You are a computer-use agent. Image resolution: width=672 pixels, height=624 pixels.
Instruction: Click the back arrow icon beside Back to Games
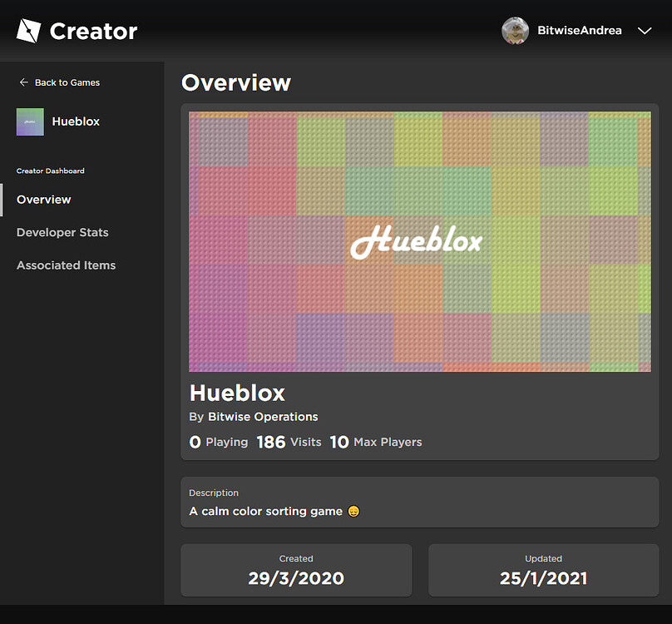click(23, 82)
